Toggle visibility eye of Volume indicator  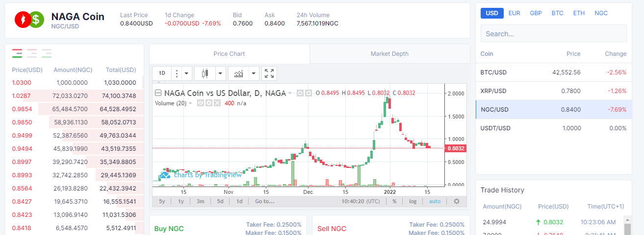click(200, 103)
